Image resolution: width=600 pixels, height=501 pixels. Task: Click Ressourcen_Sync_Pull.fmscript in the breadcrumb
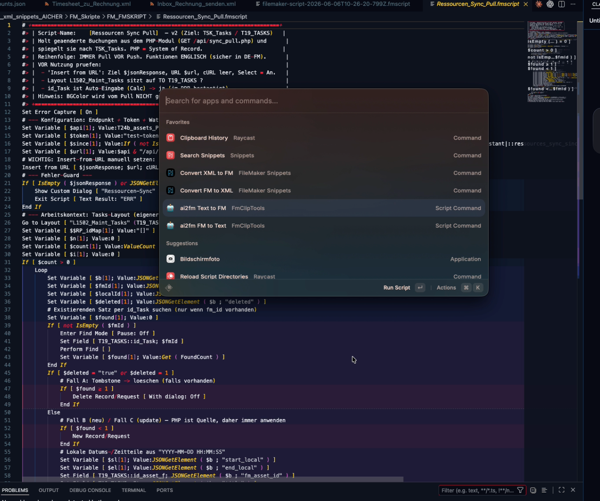coord(205,17)
